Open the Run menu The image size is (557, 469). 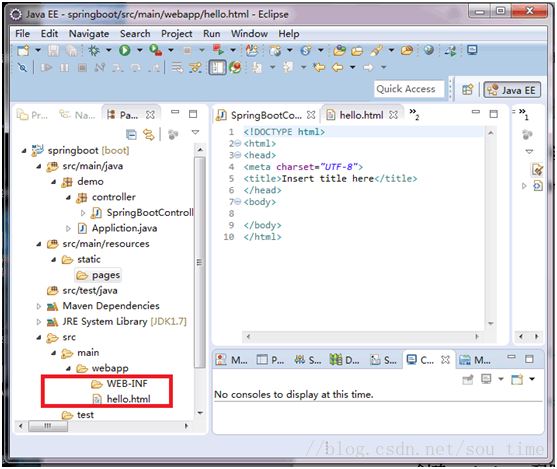pos(212,34)
